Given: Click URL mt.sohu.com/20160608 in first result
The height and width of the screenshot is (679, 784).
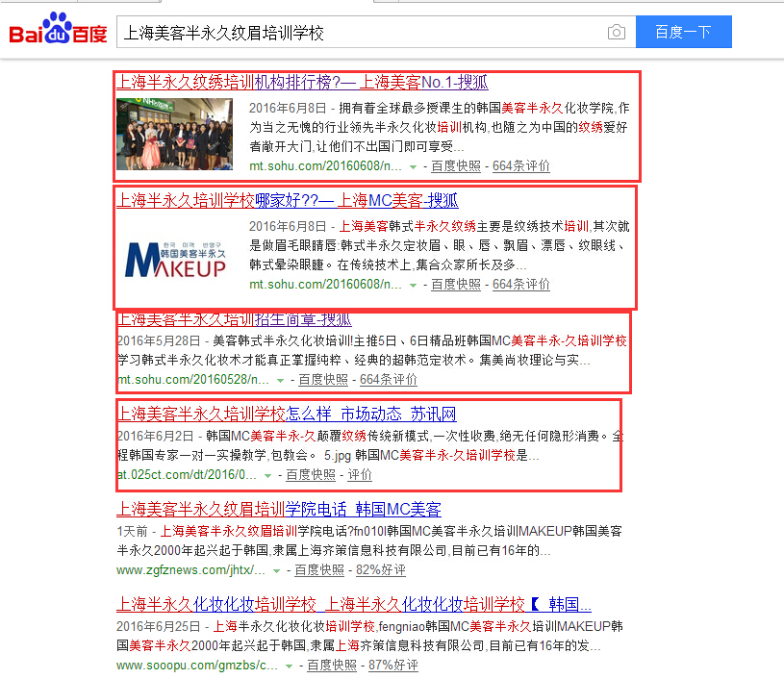Looking at the screenshot, I should (x=325, y=166).
